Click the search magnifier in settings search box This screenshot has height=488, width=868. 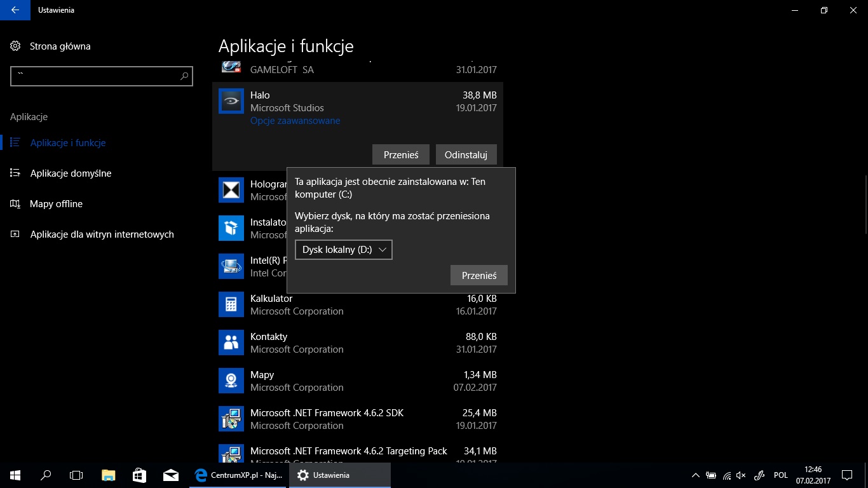[184, 76]
